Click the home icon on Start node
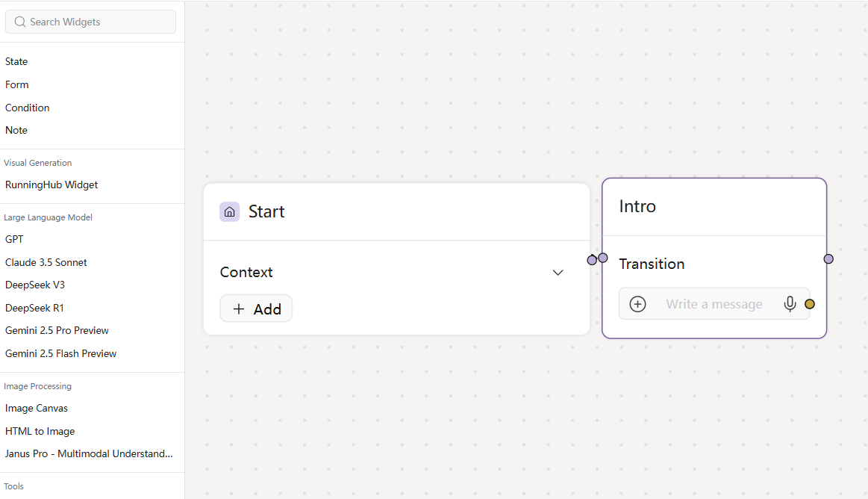The image size is (868, 499). [x=229, y=211]
